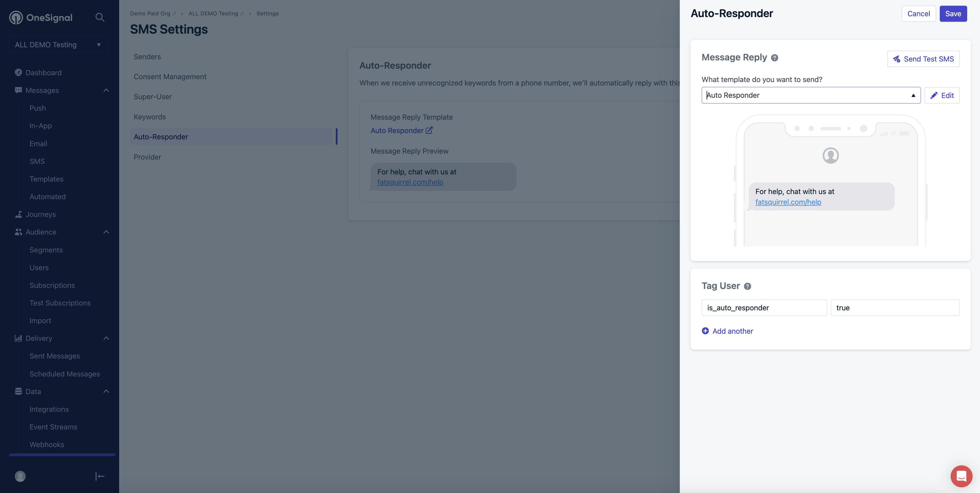Open the red chat support bubble
The image size is (980, 493).
961,476
